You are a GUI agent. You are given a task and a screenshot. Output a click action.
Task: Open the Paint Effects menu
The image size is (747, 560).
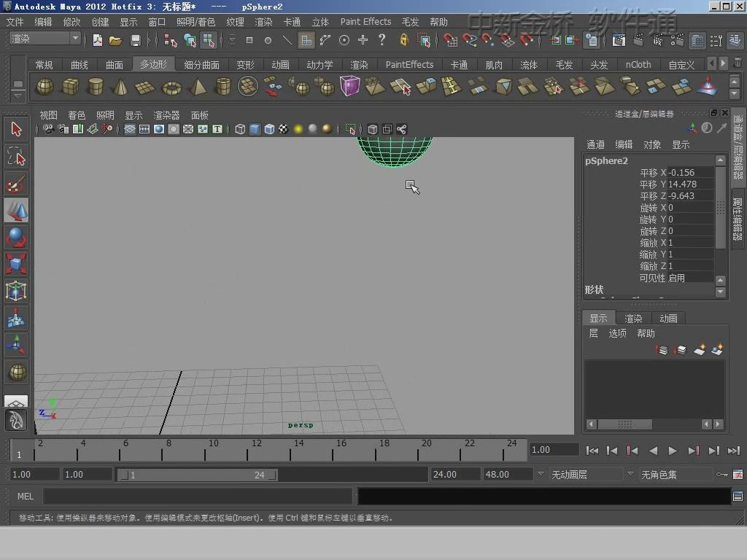[x=365, y=22]
